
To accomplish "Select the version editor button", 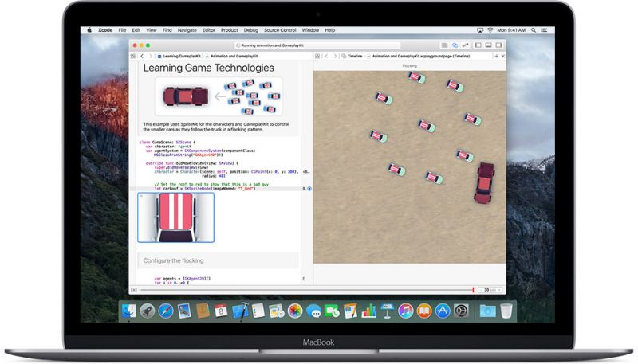I will 465,45.
